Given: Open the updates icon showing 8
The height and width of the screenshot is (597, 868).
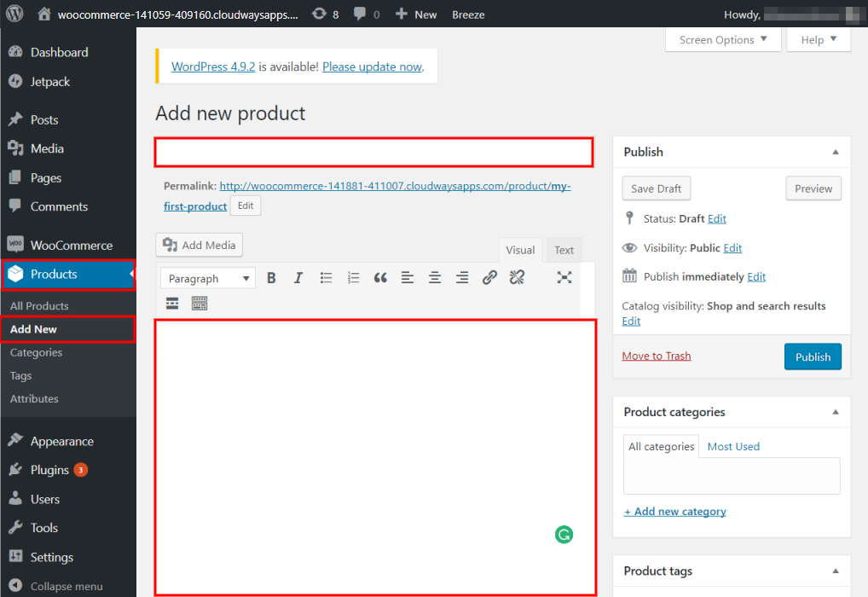Looking at the screenshot, I should coord(325,14).
